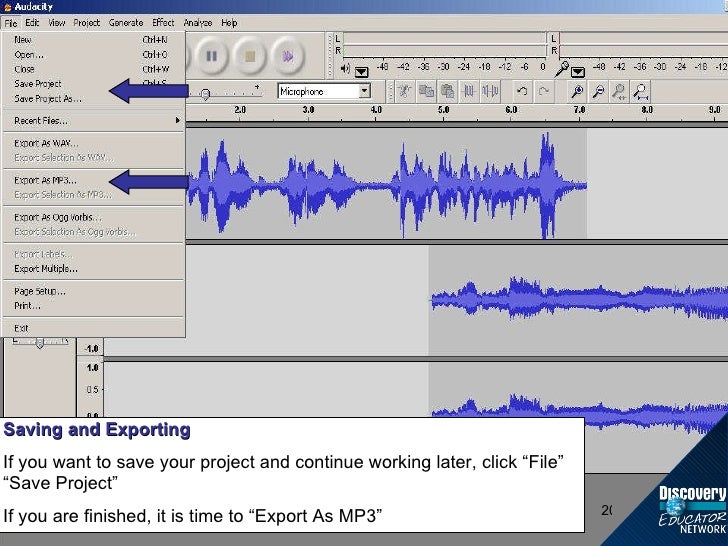The height and width of the screenshot is (546, 728).
Task: Click the Paste clipboard toolbar icon
Action: [x=447, y=91]
